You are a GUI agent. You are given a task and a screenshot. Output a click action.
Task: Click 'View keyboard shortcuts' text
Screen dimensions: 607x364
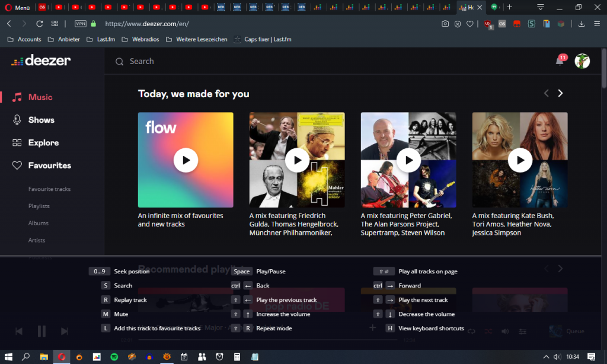(432, 328)
